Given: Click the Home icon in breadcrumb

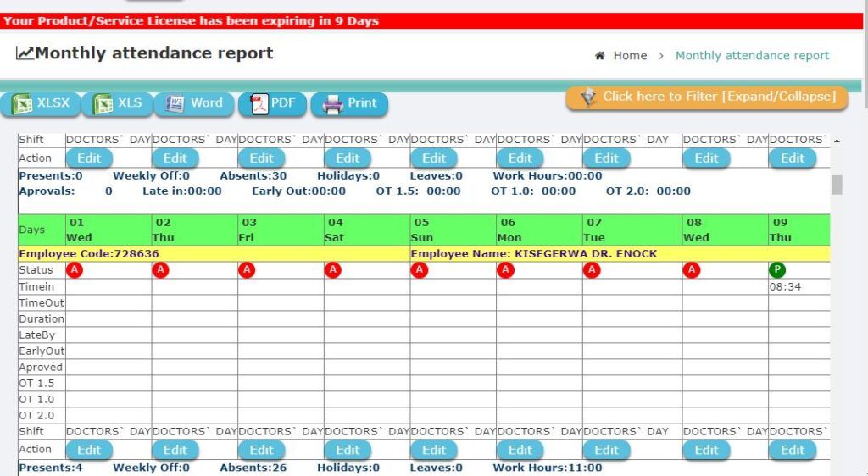Looking at the screenshot, I should (600, 56).
